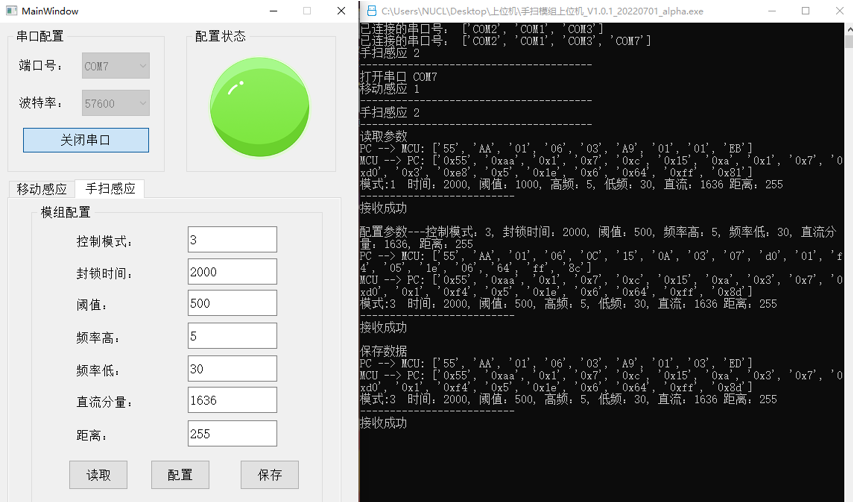Screen dimensions: 853x502
Task: Click the 频率高 input field
Action: pyautogui.click(x=232, y=336)
